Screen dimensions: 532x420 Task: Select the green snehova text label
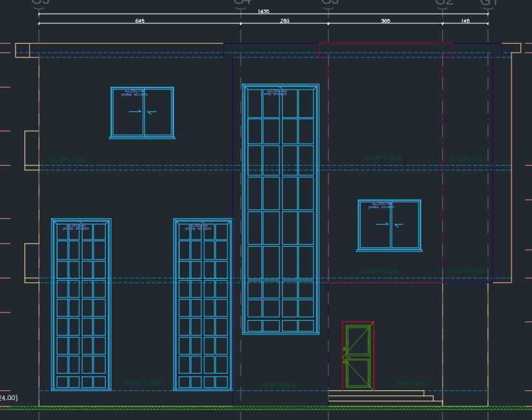(384, 156)
